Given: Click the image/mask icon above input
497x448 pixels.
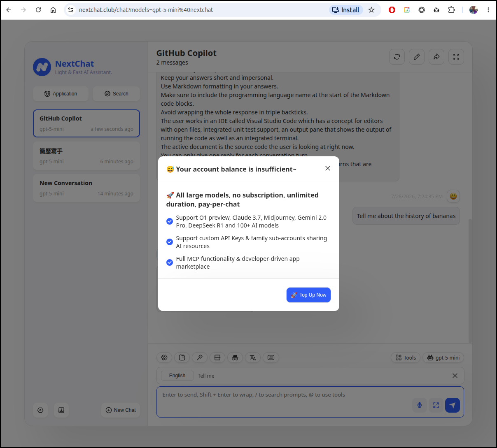Looking at the screenshot, I should coord(217,357).
